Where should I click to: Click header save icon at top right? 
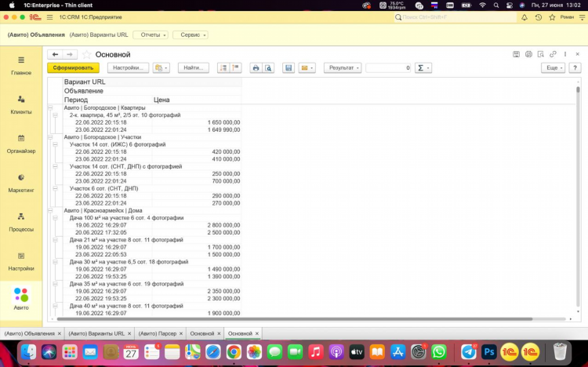click(517, 54)
